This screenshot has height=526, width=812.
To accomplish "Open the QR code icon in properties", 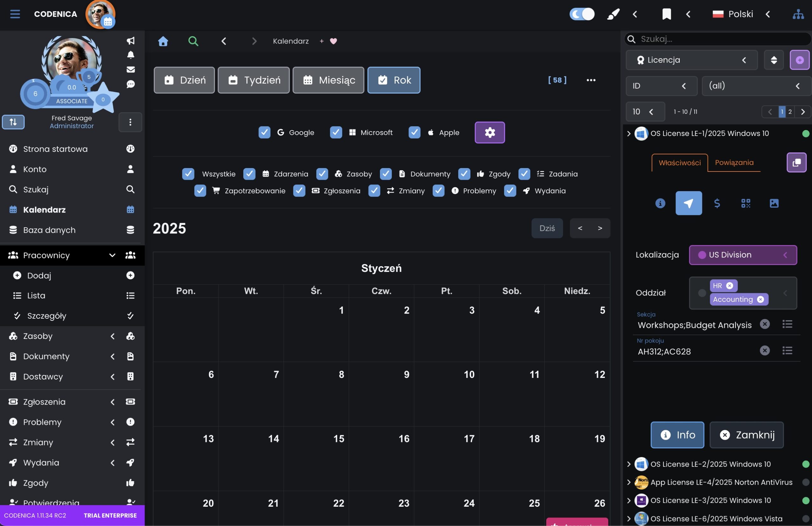I will pyautogui.click(x=745, y=203).
